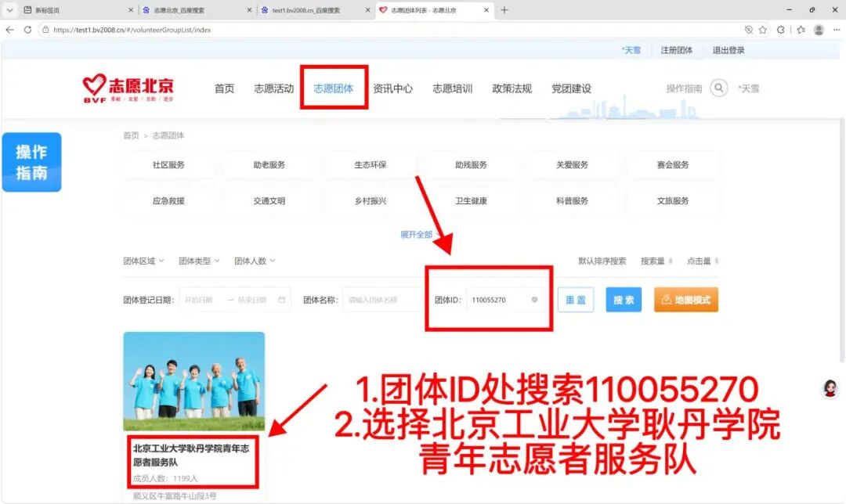This screenshot has width=846, height=504.
Task: Select the 应急救援 category
Action: 169,201
